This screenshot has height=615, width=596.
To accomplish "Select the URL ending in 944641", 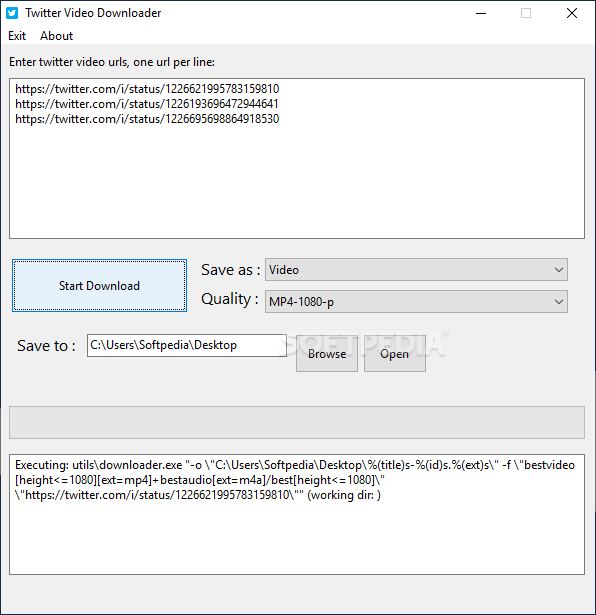I will coord(147,104).
